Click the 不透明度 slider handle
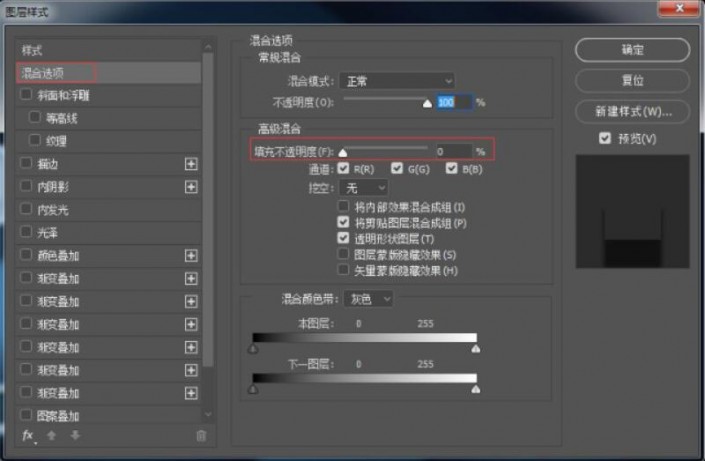Viewport: 705px width, 461px height. coord(427,104)
